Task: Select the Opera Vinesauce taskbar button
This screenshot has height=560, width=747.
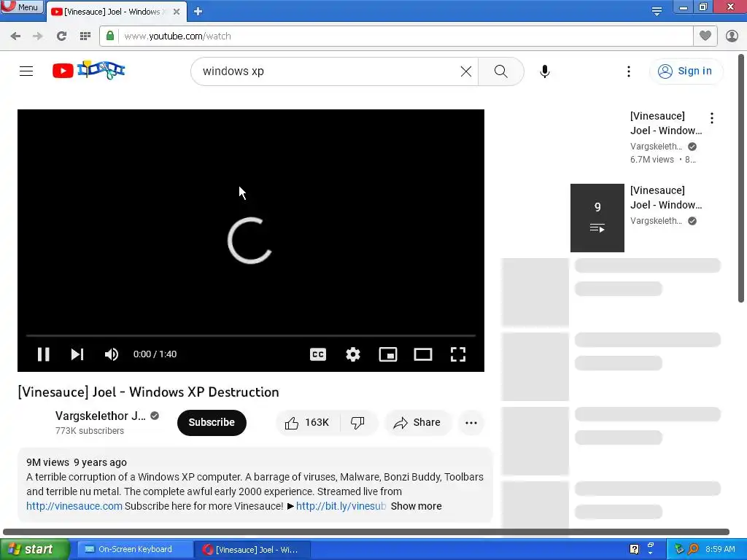Action: click(x=252, y=550)
